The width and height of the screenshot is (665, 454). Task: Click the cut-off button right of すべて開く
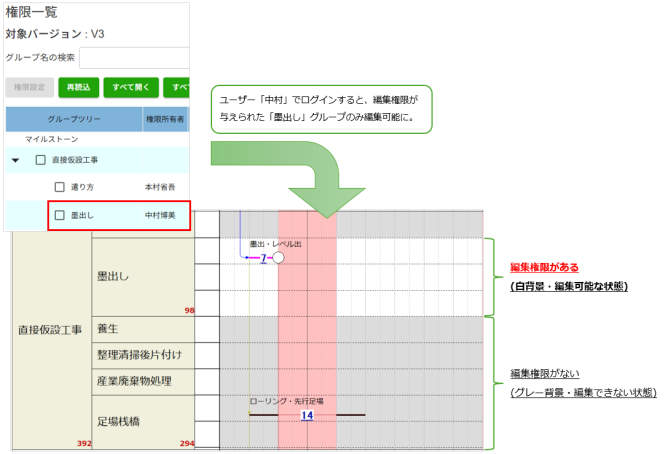[177, 87]
